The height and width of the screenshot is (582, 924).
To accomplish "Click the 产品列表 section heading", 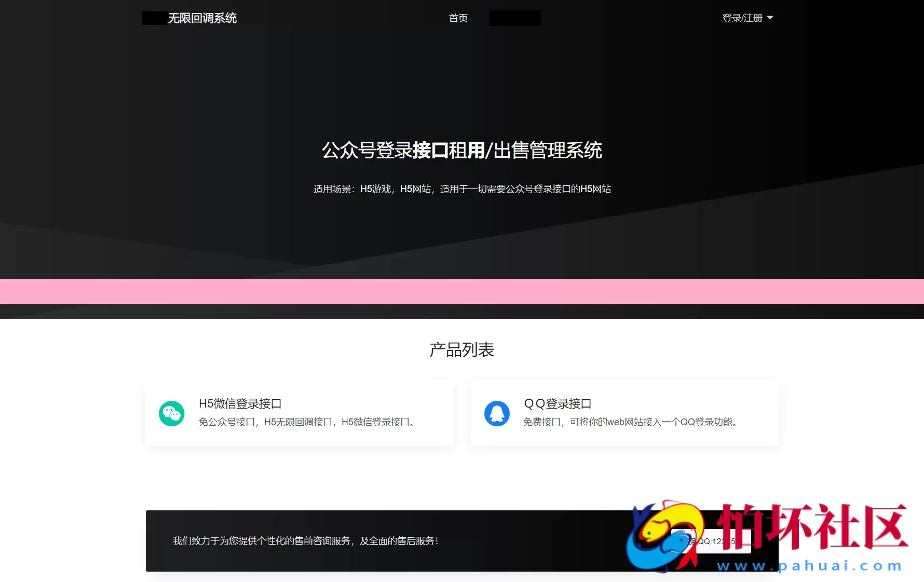I will click(x=461, y=350).
